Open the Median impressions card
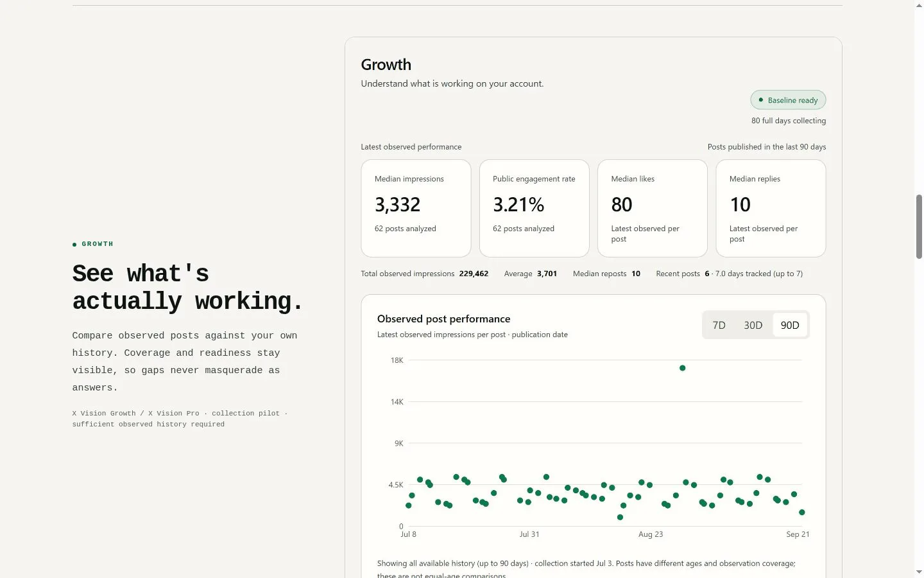The image size is (924, 578). click(x=416, y=208)
